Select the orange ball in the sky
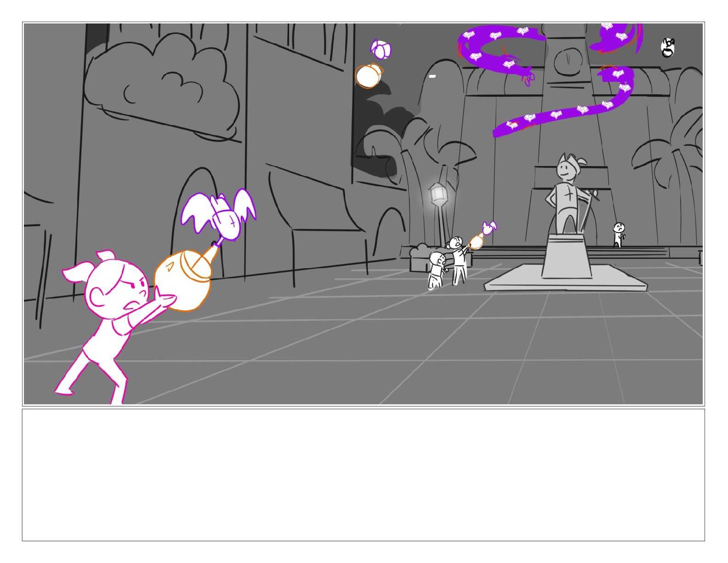This screenshot has width=728, height=563. coord(368,76)
